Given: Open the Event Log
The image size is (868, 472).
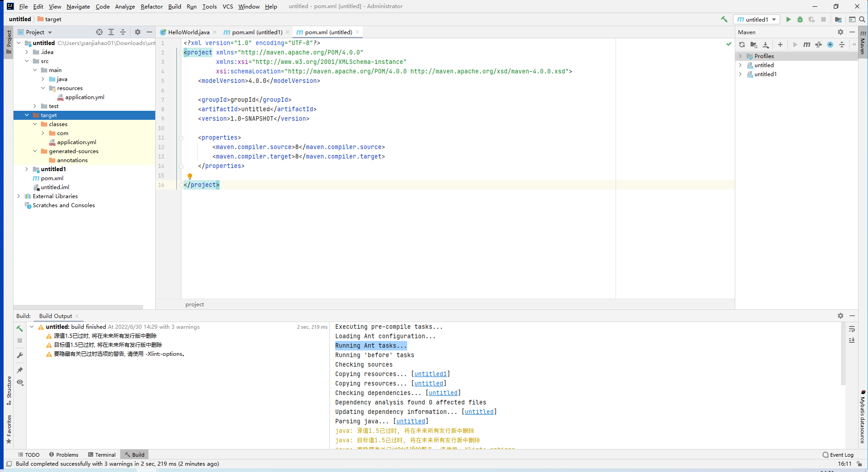Looking at the screenshot, I should (x=838, y=455).
